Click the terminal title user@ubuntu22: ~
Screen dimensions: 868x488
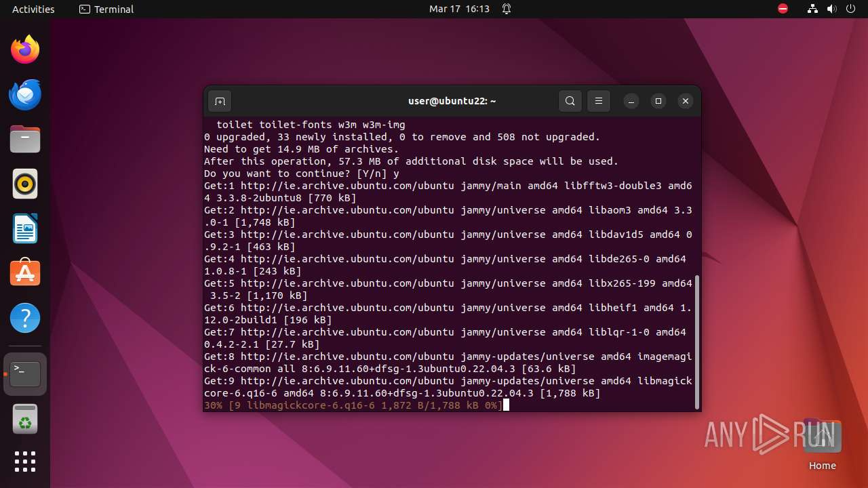coord(452,101)
